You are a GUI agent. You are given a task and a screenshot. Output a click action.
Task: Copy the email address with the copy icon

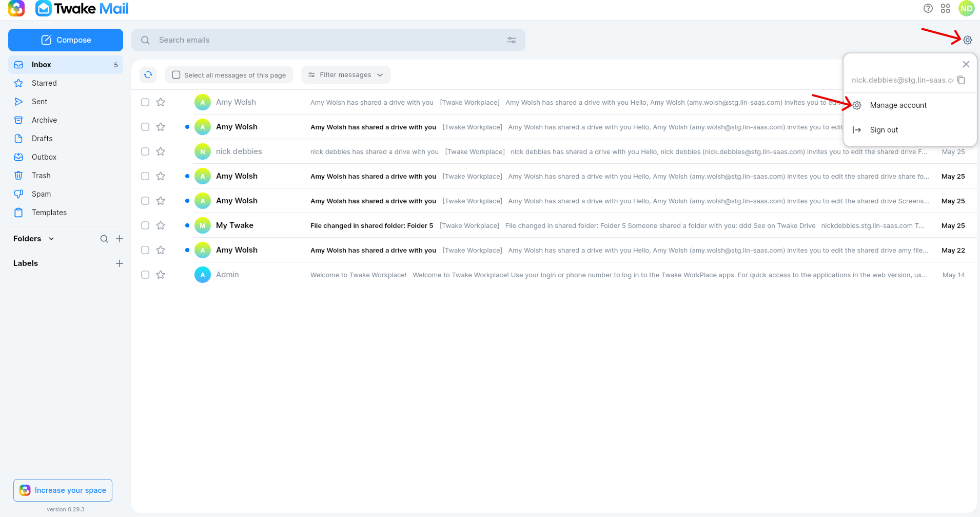[961, 80]
